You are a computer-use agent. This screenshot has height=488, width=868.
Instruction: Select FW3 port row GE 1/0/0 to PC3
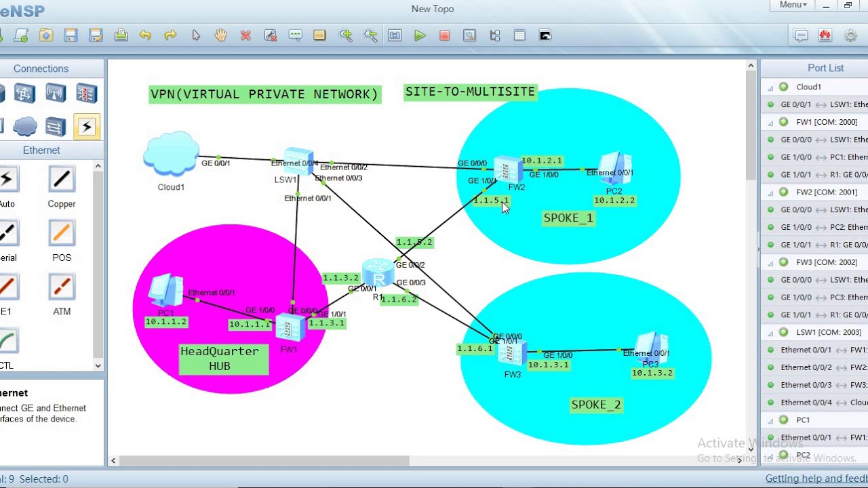click(x=814, y=297)
